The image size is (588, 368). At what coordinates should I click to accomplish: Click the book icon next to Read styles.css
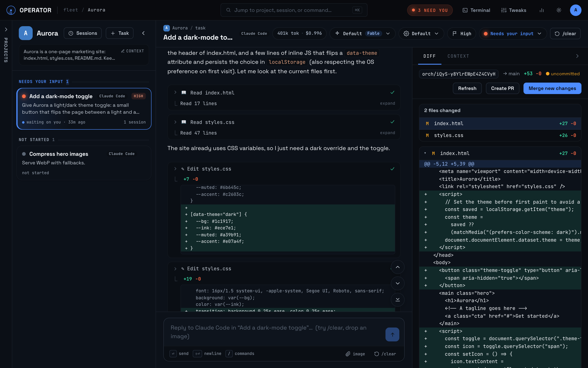pos(184,122)
